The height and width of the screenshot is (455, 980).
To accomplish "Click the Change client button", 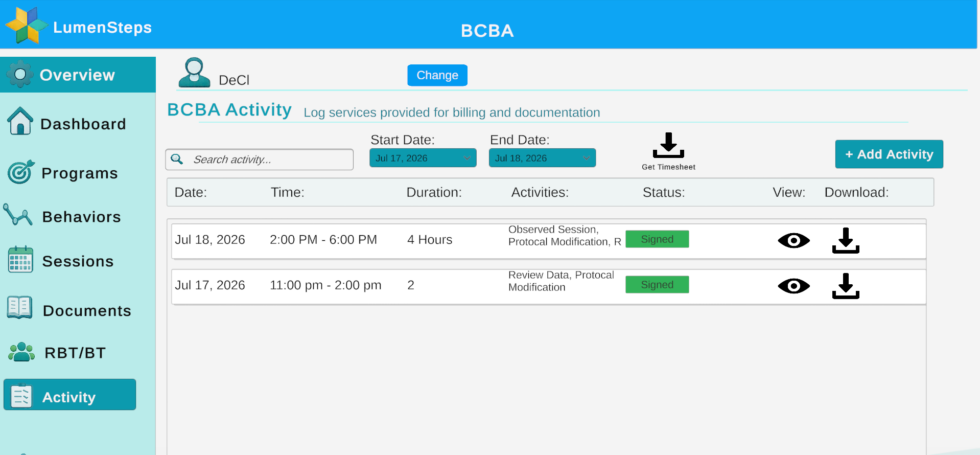I will 437,75.
